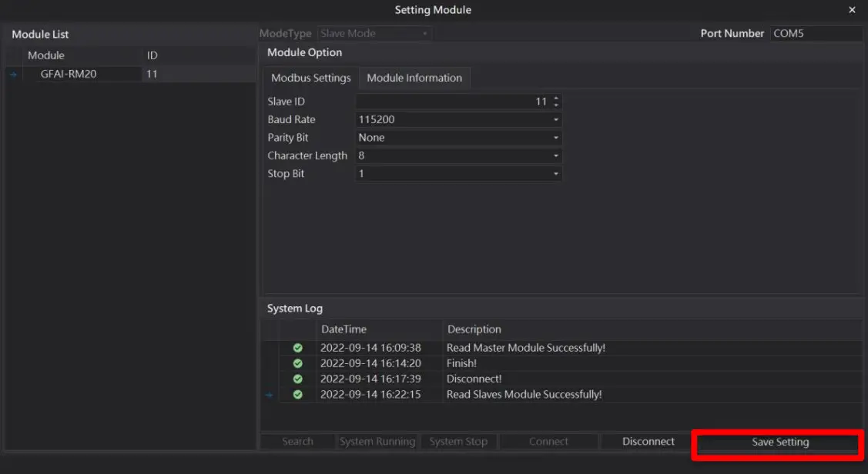Click green check icon for Read Slaves Module entry

(x=298, y=394)
